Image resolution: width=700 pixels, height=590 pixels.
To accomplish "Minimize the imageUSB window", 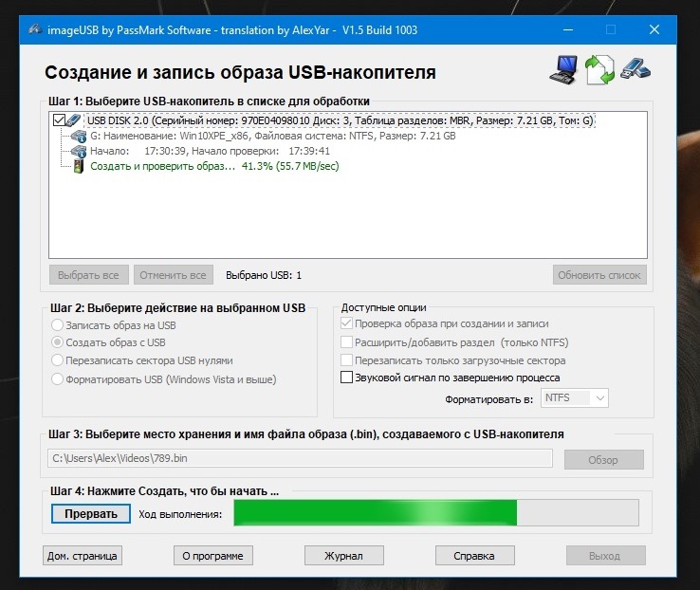I will point(568,30).
